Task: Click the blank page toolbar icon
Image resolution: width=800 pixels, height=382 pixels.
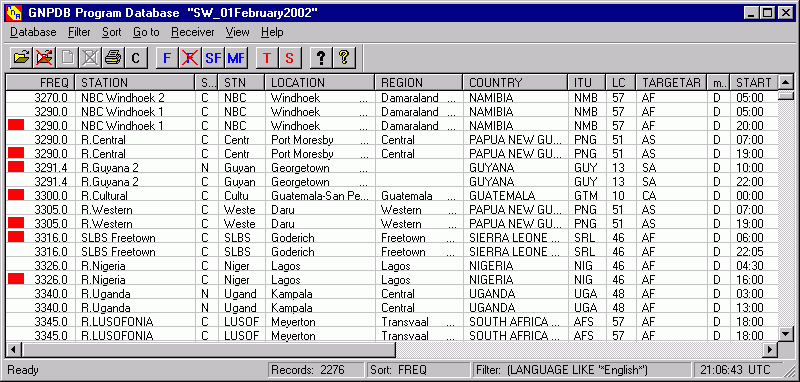Action: click(68, 58)
